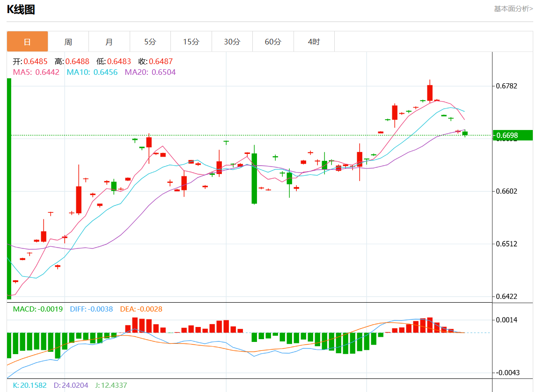Click the 0.0014 MACD axis label
The image size is (544, 392).
pyautogui.click(x=507, y=320)
